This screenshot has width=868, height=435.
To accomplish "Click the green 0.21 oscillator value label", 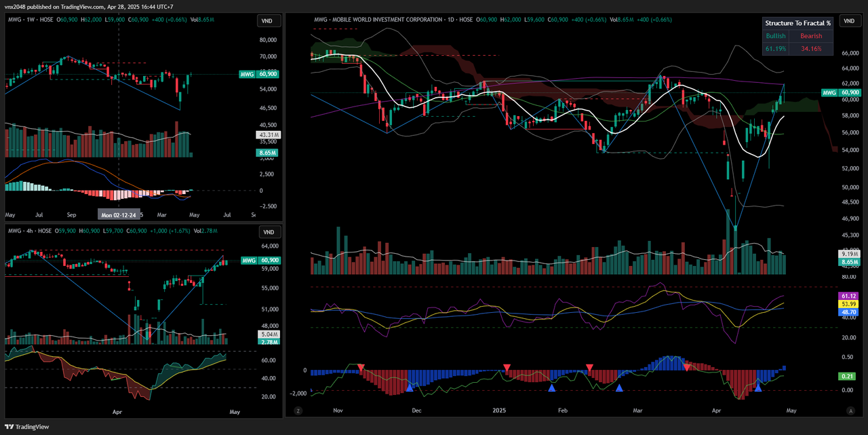I will [x=848, y=376].
